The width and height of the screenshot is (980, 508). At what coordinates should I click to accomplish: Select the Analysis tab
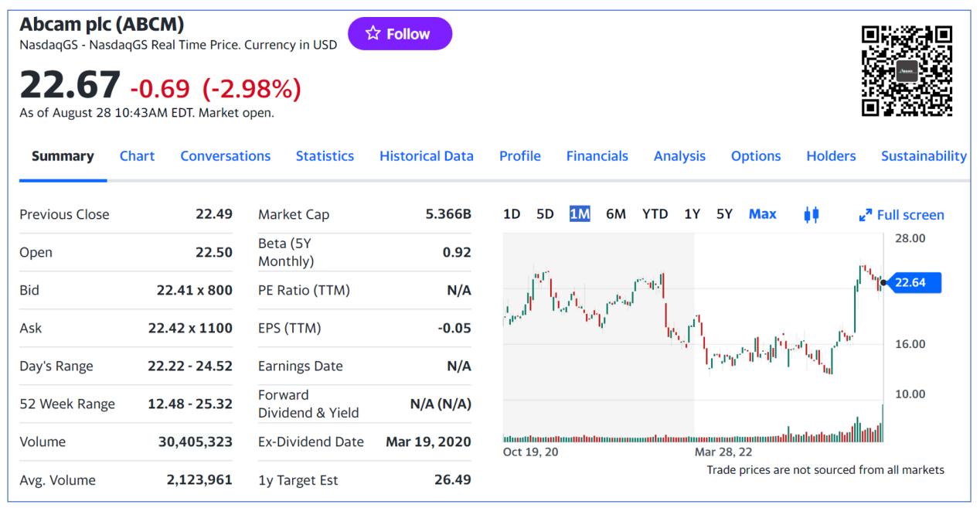coord(679,156)
